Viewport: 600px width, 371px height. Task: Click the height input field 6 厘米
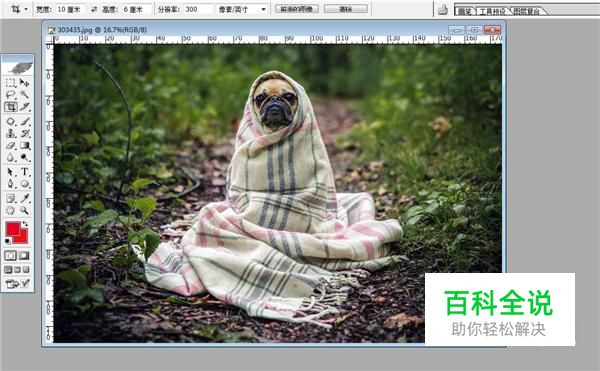137,10
